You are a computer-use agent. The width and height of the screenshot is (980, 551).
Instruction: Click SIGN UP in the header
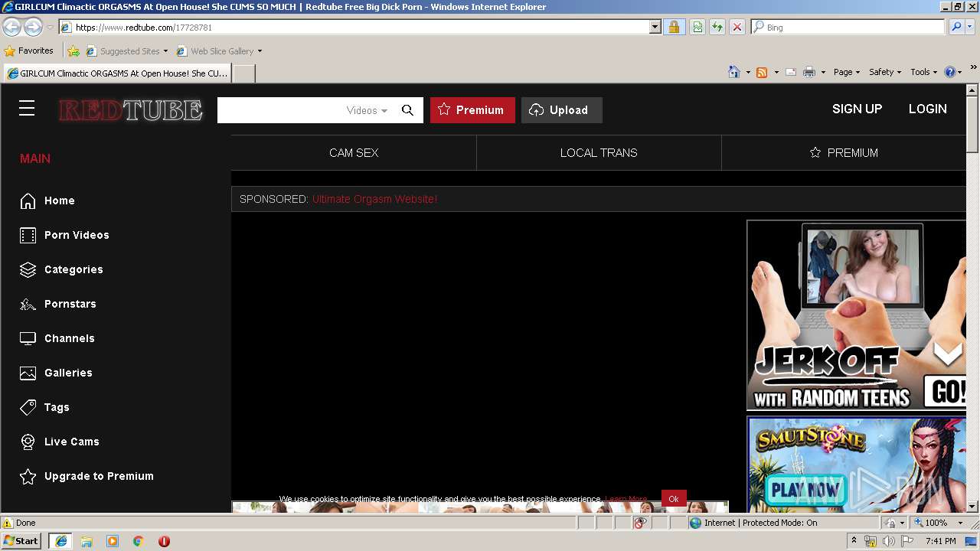point(857,109)
